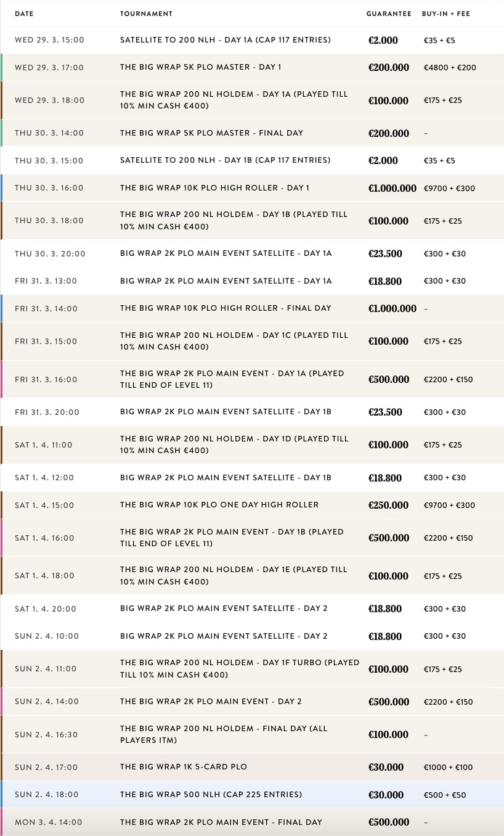The image size is (504, 836).
Task: Open 2K PLO Main Event Final Day
Action: click(221, 822)
